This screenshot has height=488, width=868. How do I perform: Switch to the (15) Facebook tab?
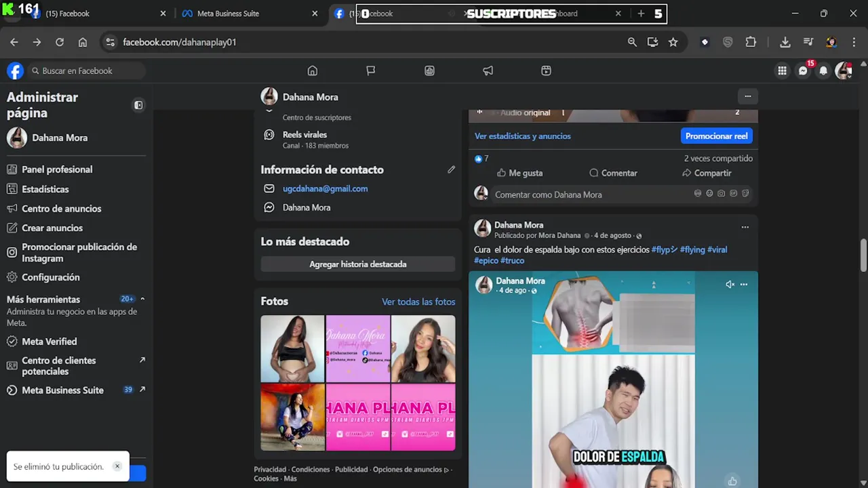click(97, 14)
